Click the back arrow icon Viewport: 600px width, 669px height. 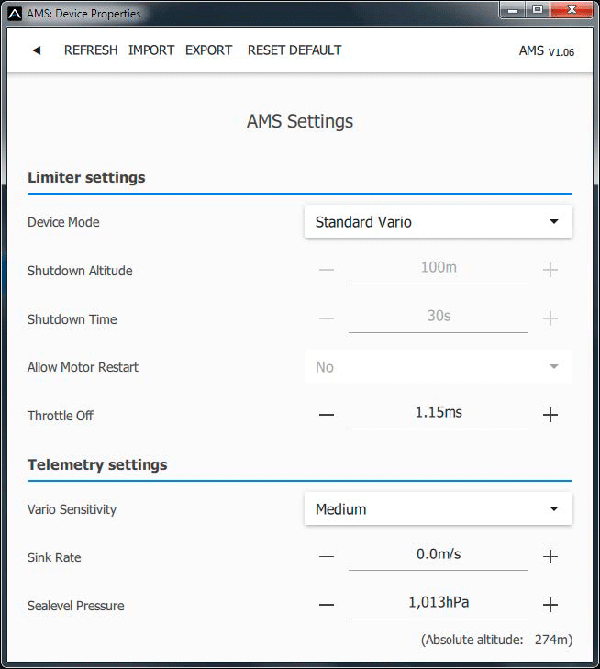pyautogui.click(x=37, y=51)
